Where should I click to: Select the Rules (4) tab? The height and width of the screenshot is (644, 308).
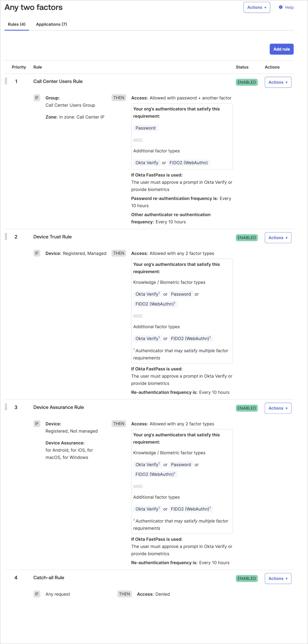[x=17, y=24]
